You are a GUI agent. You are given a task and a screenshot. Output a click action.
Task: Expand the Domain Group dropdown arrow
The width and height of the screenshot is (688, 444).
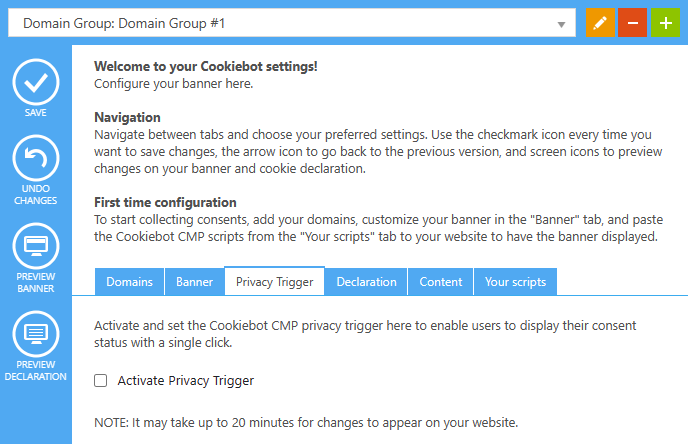pyautogui.click(x=561, y=25)
